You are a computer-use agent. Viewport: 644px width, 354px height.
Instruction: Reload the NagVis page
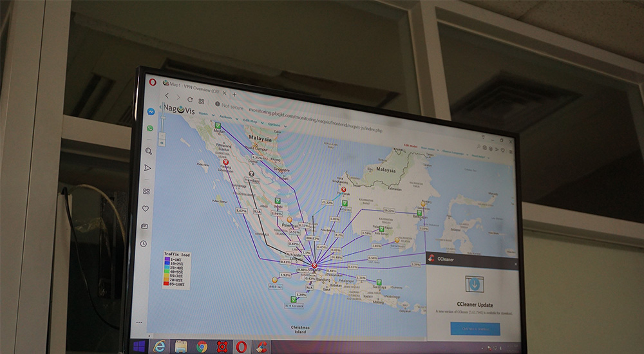pyautogui.click(x=189, y=100)
